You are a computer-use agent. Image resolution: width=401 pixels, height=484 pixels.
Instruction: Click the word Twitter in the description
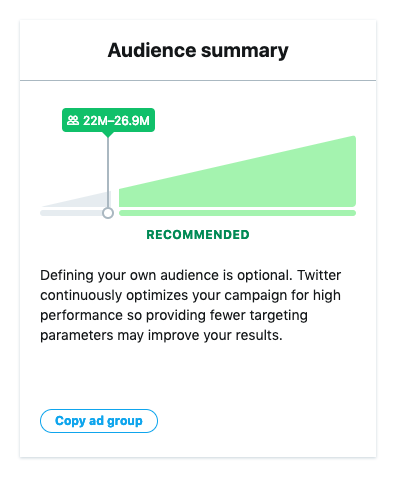[319, 275]
